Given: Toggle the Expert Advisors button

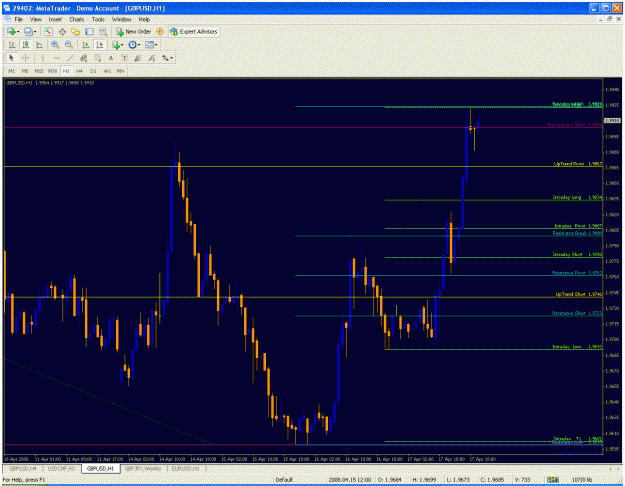Looking at the screenshot, I should click(194, 31).
